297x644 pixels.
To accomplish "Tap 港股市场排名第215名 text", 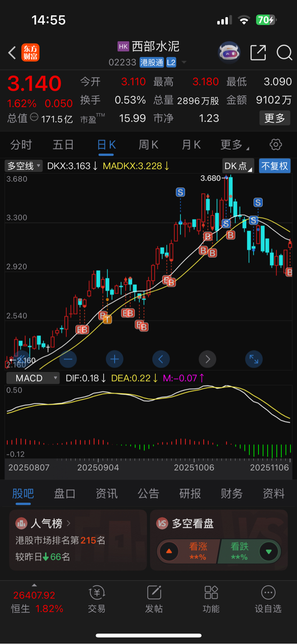I will (60, 540).
